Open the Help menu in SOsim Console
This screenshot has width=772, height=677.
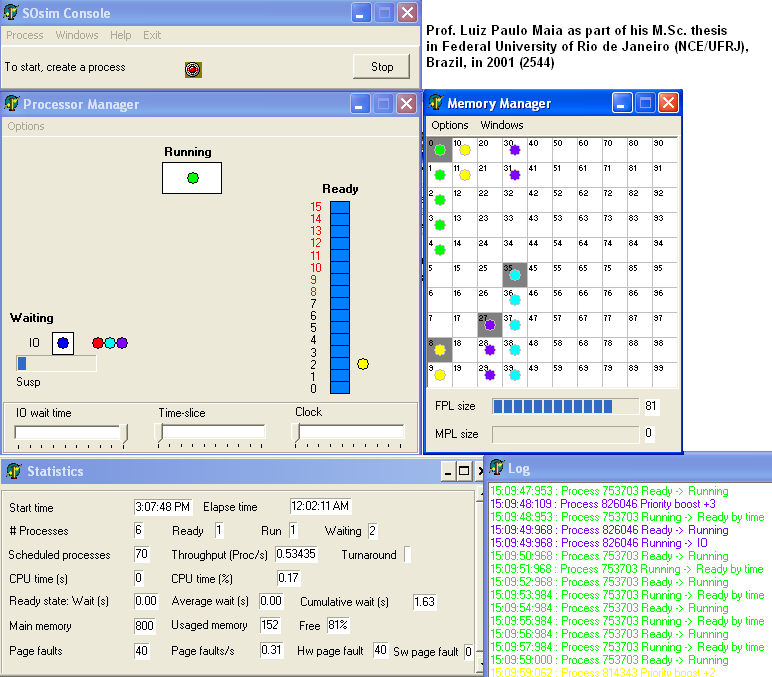(x=120, y=35)
